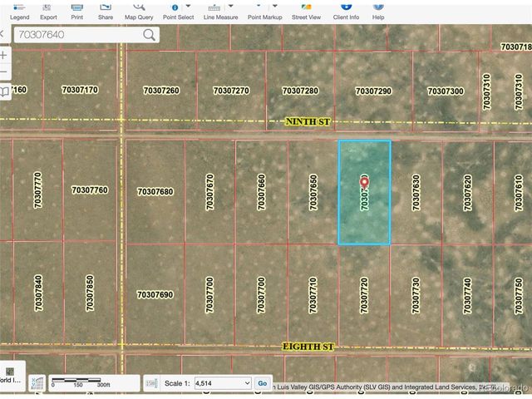The image size is (532, 399).
Task: Select parcel 70307680
Action: [x=155, y=192]
